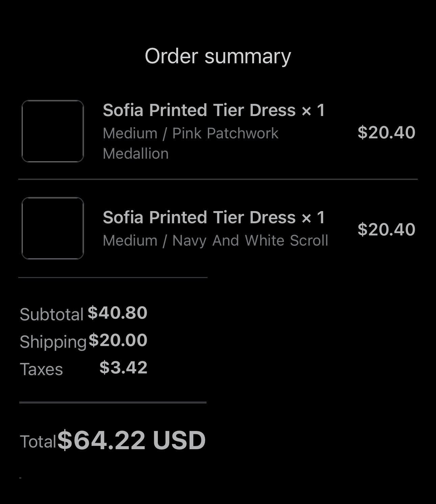The height and width of the screenshot is (504, 436).
Task: Select the $20.00 shipping amount
Action: pos(118,340)
